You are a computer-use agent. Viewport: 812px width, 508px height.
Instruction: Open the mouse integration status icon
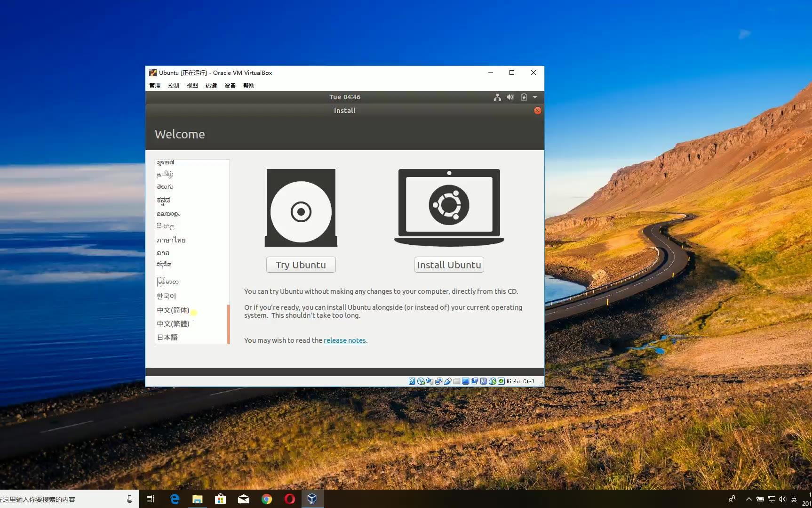493,381
